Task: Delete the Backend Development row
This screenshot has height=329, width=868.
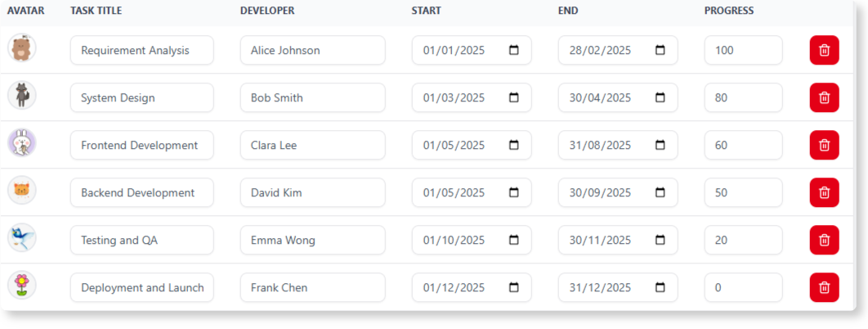Action: click(x=824, y=192)
